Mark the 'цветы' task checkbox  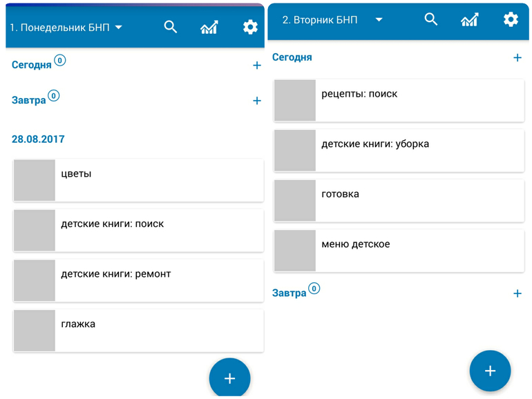click(35, 181)
